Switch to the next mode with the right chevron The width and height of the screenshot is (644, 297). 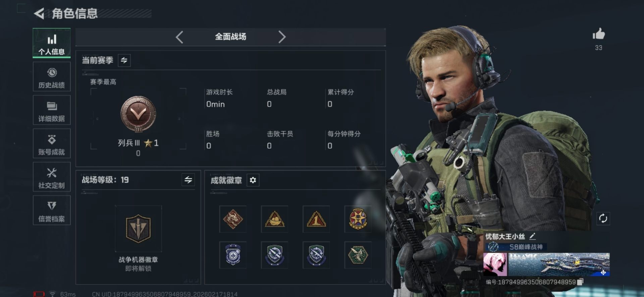click(x=282, y=37)
